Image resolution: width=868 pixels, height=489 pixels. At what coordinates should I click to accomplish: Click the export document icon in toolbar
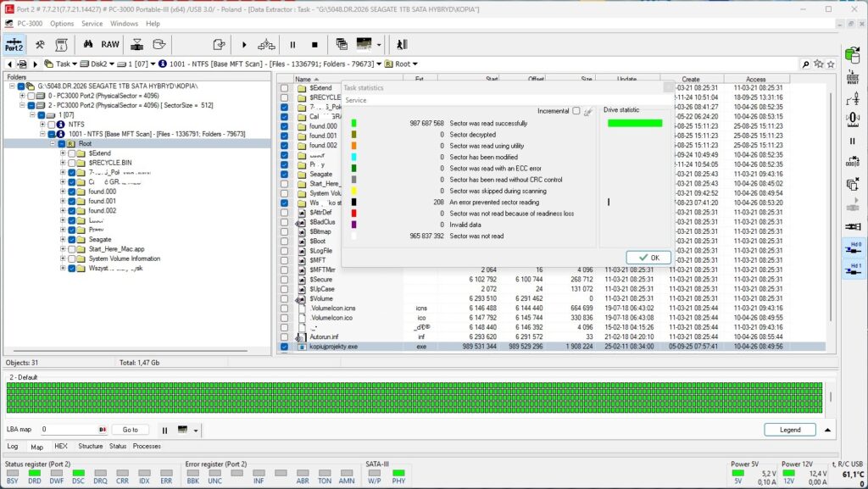(x=220, y=45)
